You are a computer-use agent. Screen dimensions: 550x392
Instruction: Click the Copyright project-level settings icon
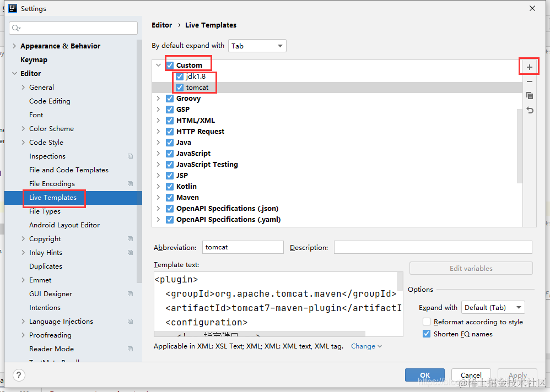click(130, 238)
